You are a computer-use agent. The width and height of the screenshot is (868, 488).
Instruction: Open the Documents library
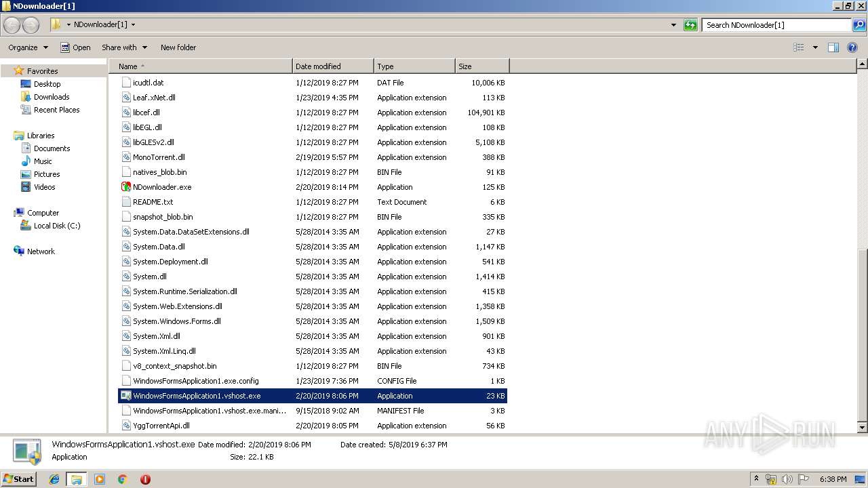52,148
